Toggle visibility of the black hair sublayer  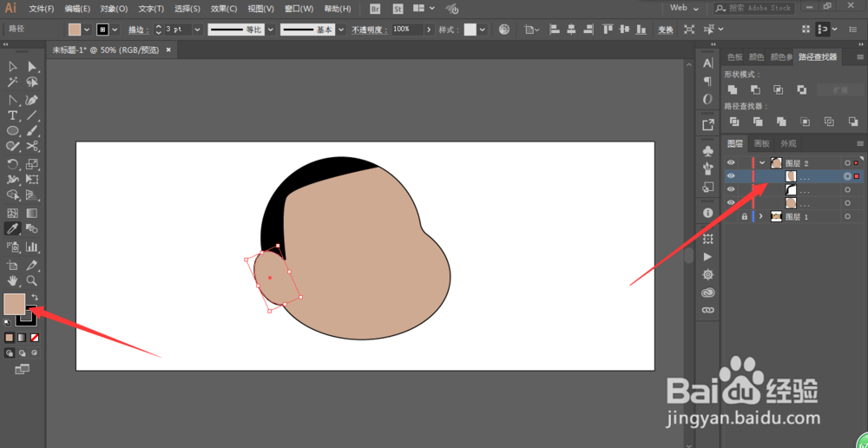(x=731, y=189)
